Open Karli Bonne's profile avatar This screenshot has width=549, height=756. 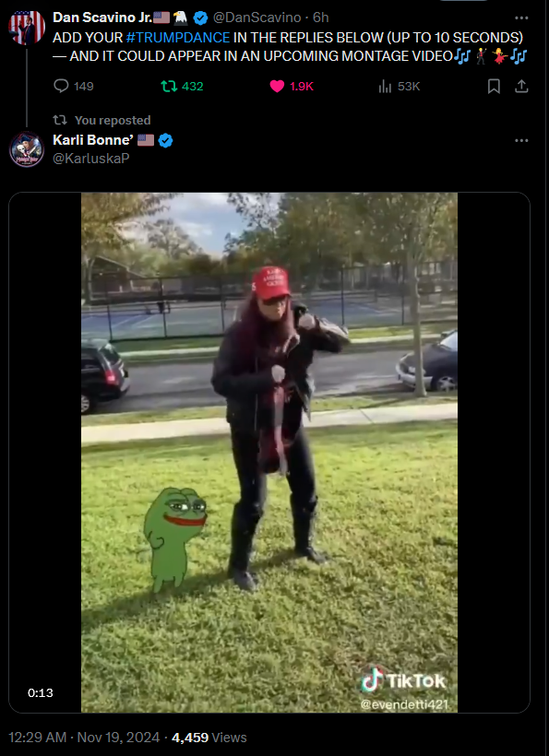click(27, 149)
